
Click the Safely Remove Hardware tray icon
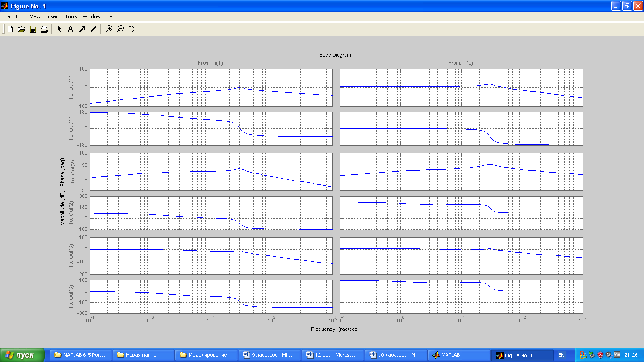(592, 355)
